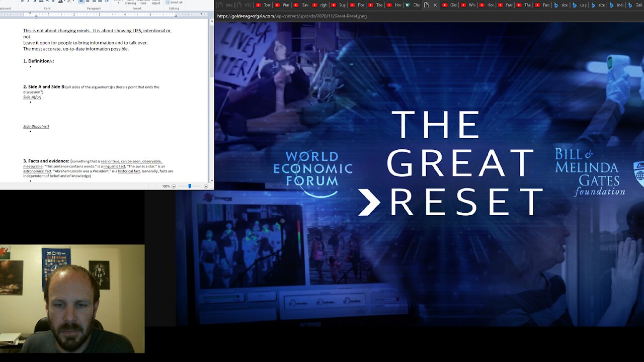Click the 'Side B(against)' line
The image size is (644, 362).
[36, 126]
